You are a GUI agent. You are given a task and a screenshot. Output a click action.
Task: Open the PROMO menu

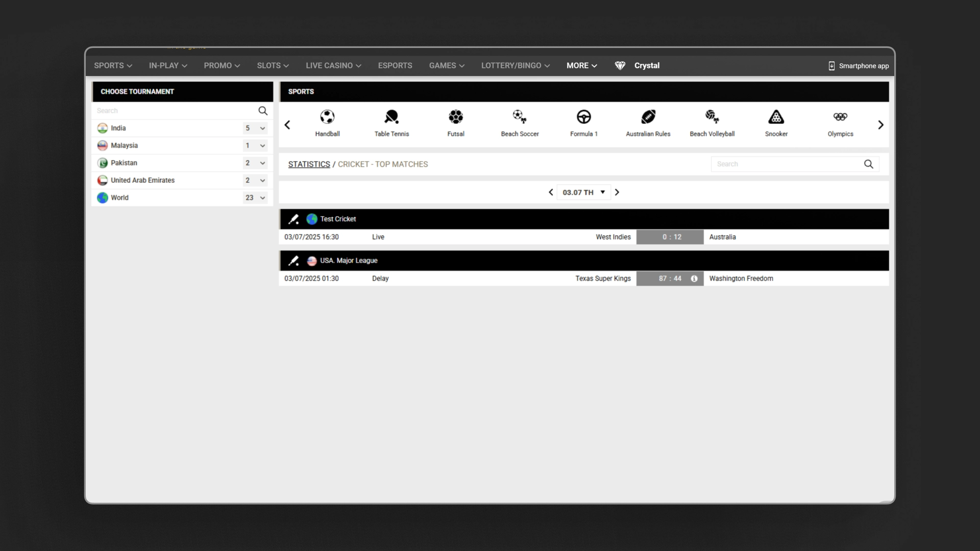(x=222, y=66)
